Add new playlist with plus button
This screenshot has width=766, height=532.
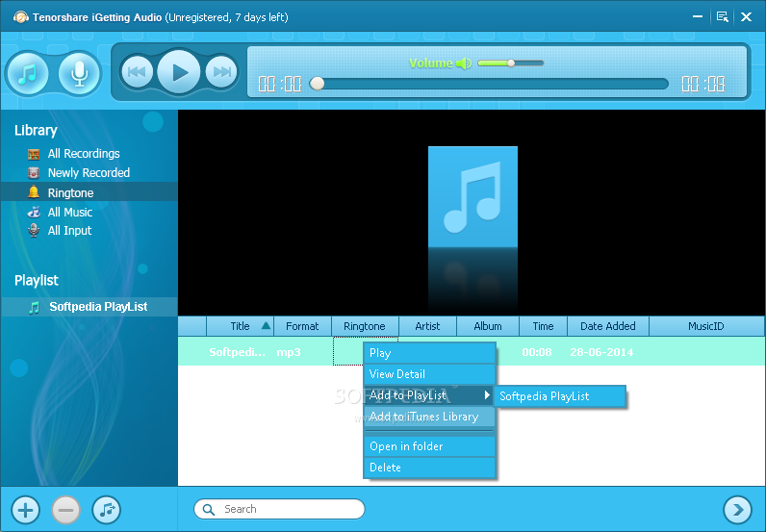coord(25,510)
